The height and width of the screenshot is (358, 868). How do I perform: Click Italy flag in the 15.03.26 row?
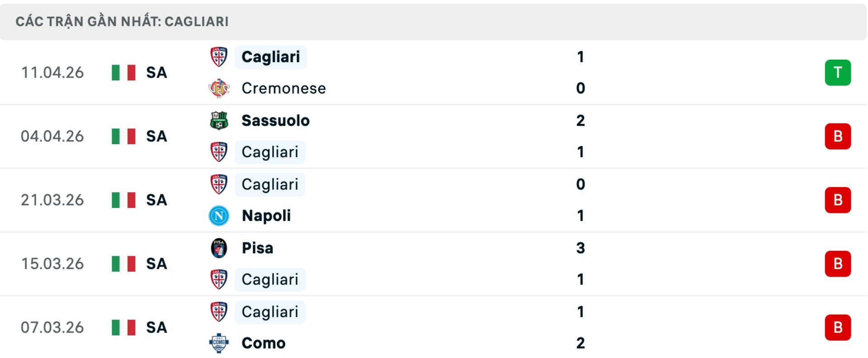[x=123, y=264]
